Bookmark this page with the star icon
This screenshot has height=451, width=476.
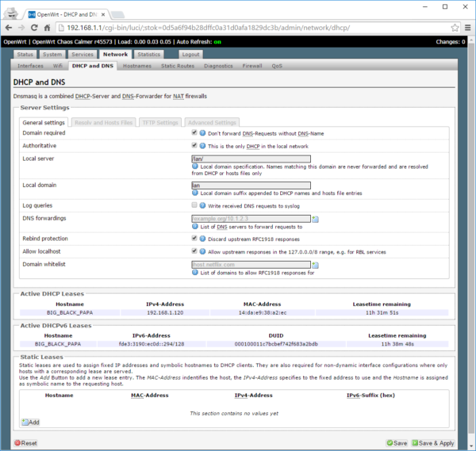pos(455,27)
